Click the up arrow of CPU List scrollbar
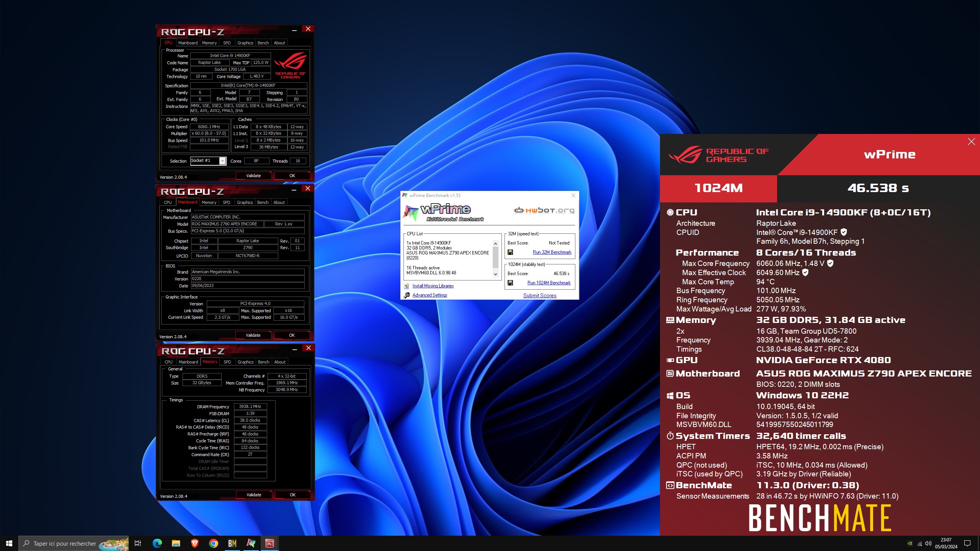Viewport: 980px width, 551px height. click(x=495, y=244)
